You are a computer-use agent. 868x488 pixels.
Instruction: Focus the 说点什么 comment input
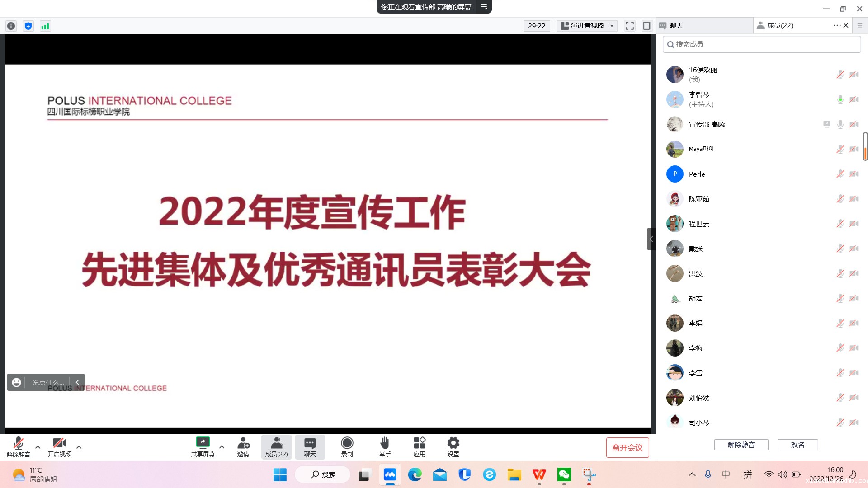(x=47, y=382)
